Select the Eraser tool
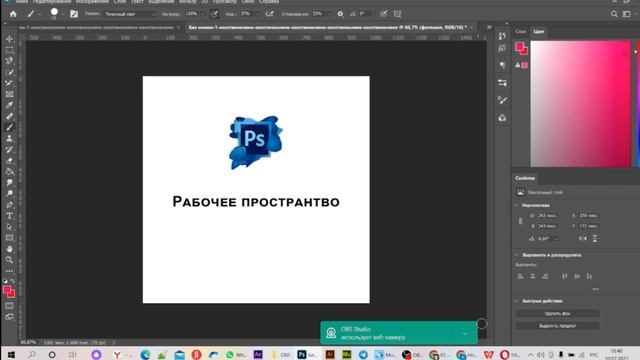This screenshot has width=640, height=360. click(x=9, y=160)
